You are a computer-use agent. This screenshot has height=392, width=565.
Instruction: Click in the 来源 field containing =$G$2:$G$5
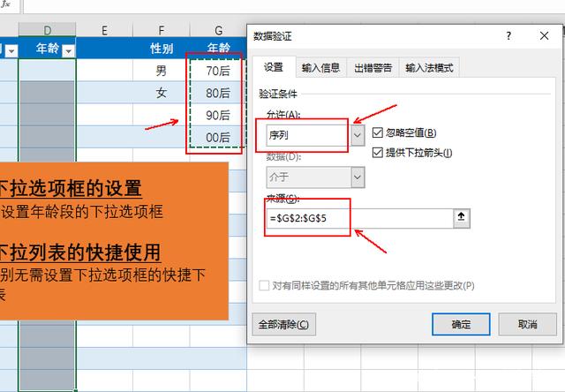coord(359,218)
